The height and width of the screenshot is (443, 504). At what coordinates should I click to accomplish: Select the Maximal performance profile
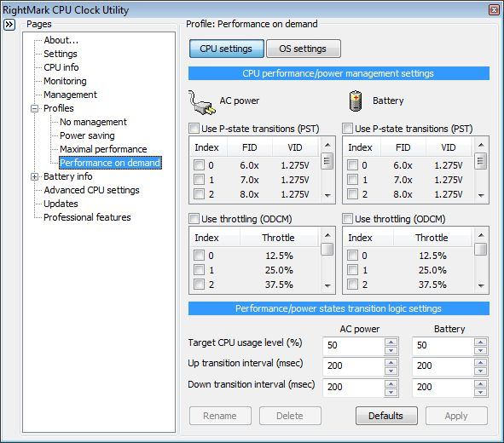[x=103, y=149]
